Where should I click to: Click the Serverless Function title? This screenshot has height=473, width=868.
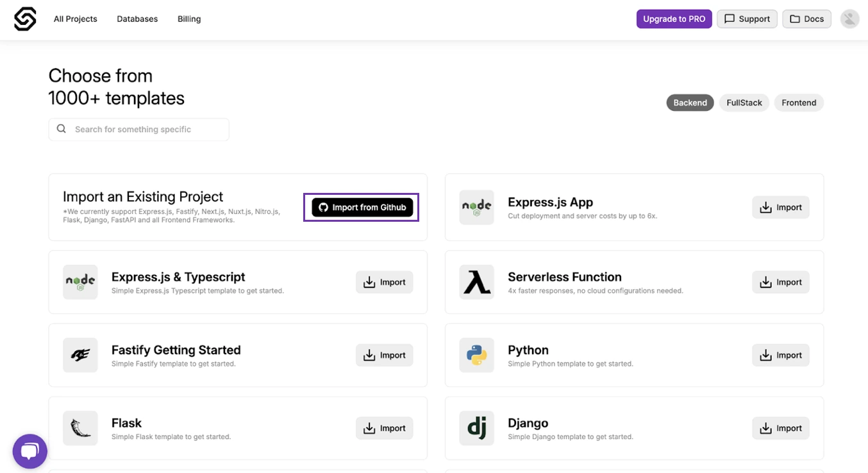tap(565, 277)
